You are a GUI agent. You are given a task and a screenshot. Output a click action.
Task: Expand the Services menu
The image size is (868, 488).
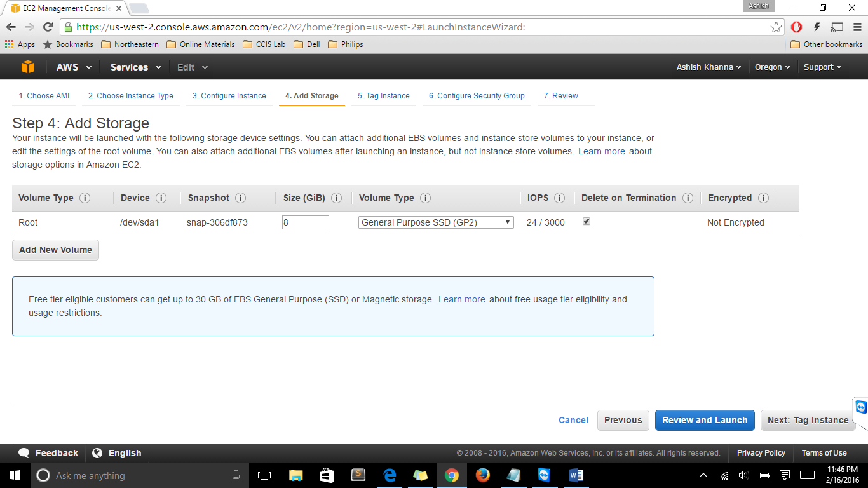point(135,67)
